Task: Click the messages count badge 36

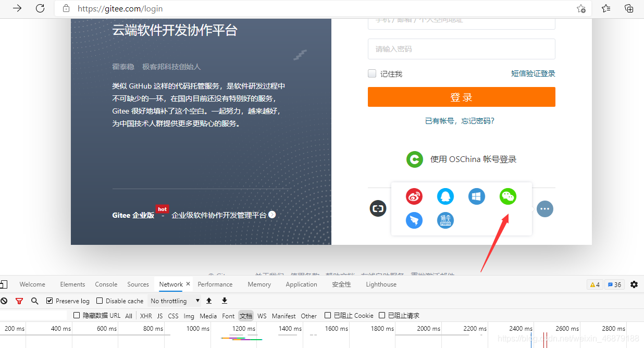Action: tap(615, 284)
